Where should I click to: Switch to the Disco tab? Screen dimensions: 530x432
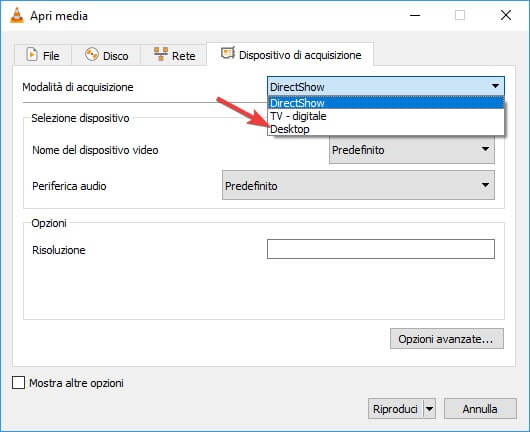click(106, 55)
